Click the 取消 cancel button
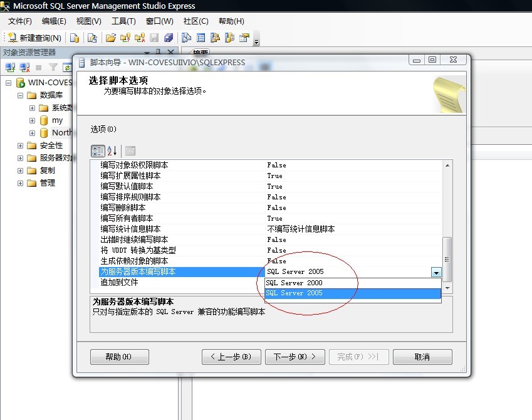The image size is (532, 420). coord(422,357)
